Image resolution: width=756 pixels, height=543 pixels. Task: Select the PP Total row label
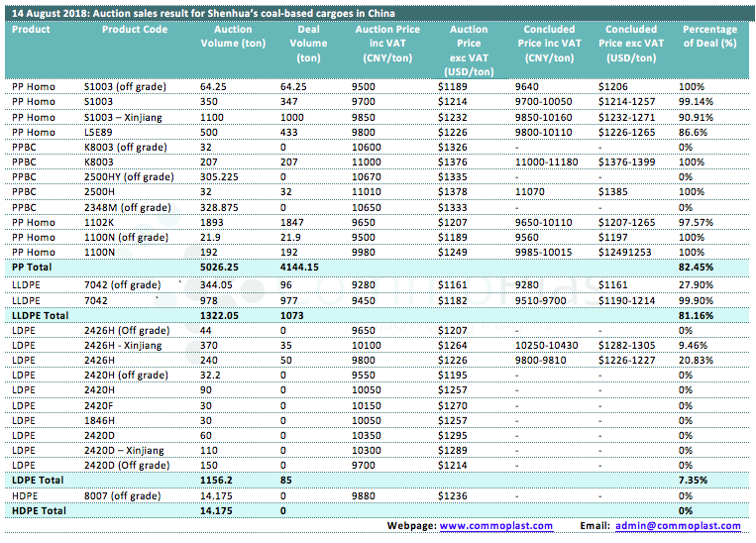tap(32, 268)
